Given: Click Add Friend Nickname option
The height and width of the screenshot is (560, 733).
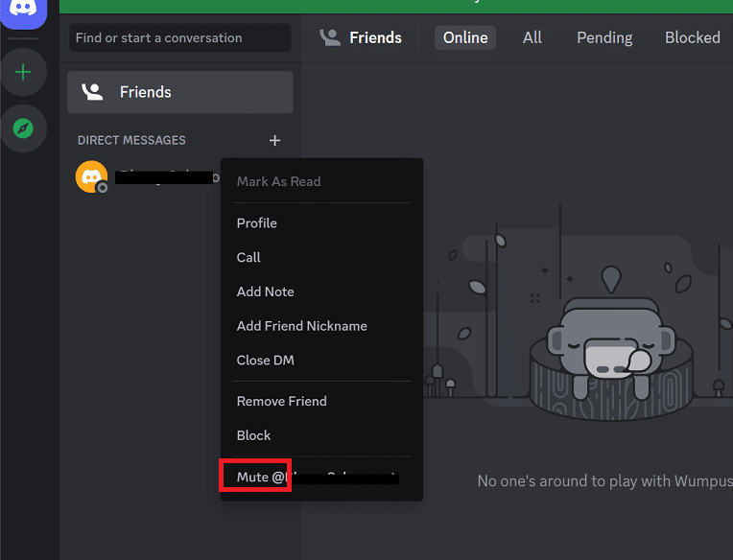Looking at the screenshot, I should [x=302, y=326].
